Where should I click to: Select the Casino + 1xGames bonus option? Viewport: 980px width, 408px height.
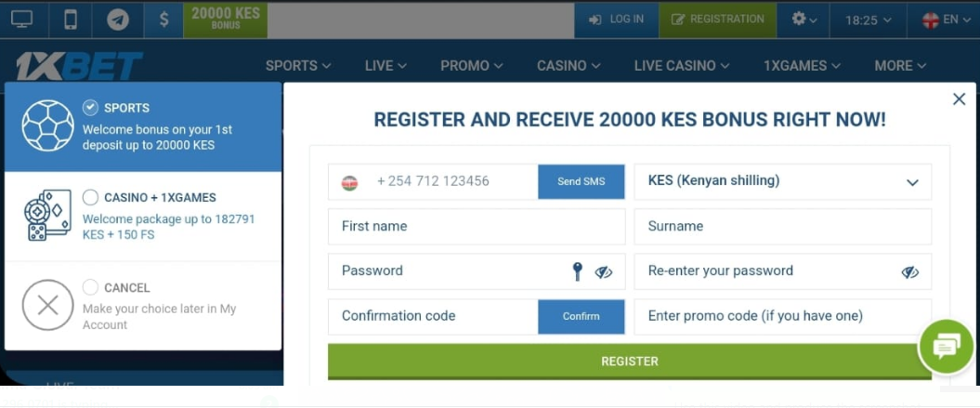90,197
